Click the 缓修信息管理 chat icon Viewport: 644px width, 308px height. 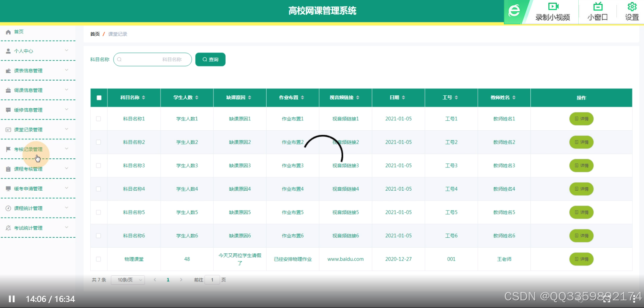tap(8, 110)
